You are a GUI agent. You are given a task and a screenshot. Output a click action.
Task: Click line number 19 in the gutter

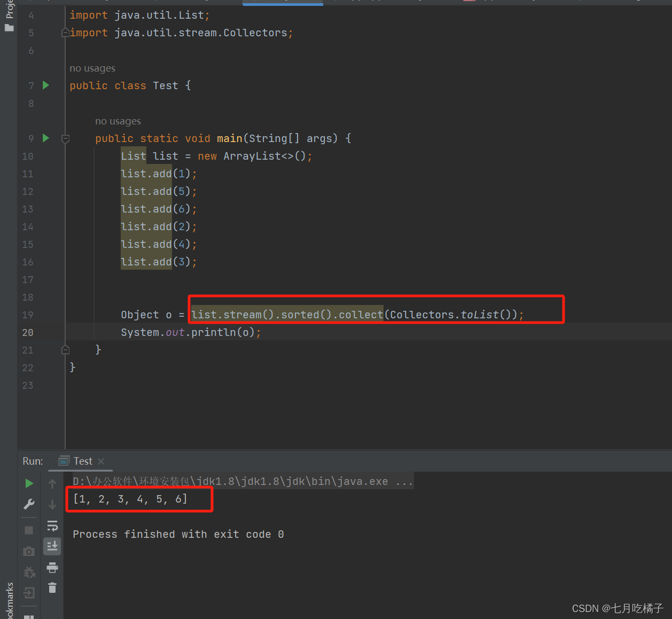click(28, 315)
